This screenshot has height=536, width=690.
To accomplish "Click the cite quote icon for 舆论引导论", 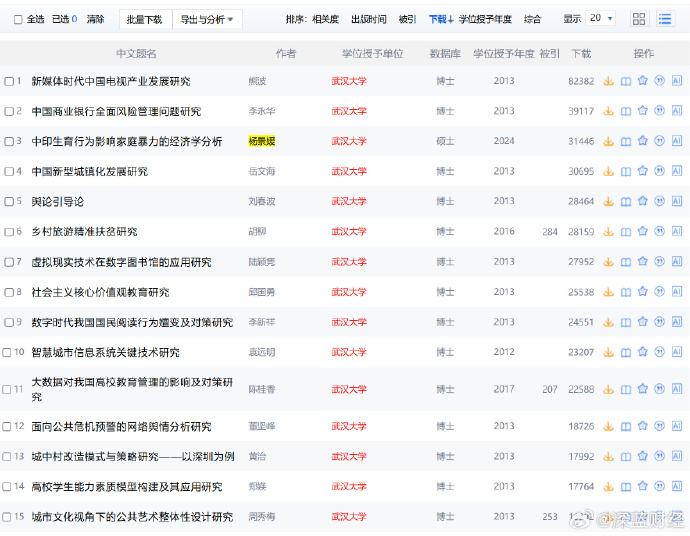I will pos(660,201).
